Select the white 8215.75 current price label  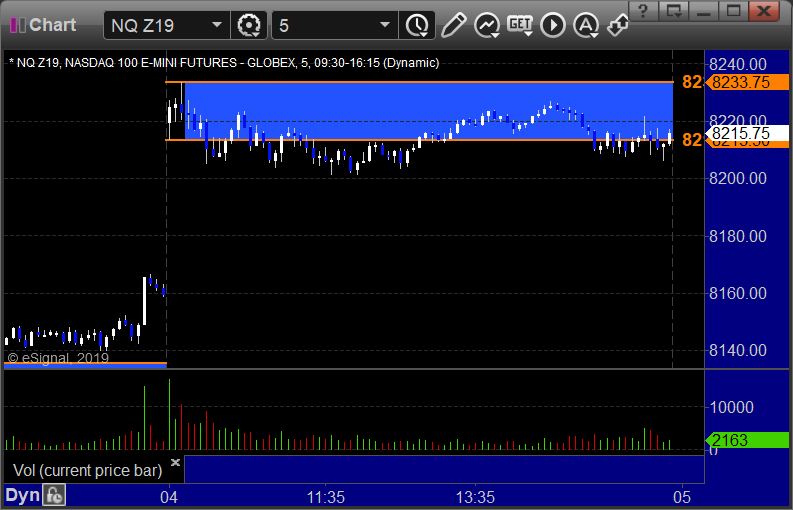pos(747,134)
